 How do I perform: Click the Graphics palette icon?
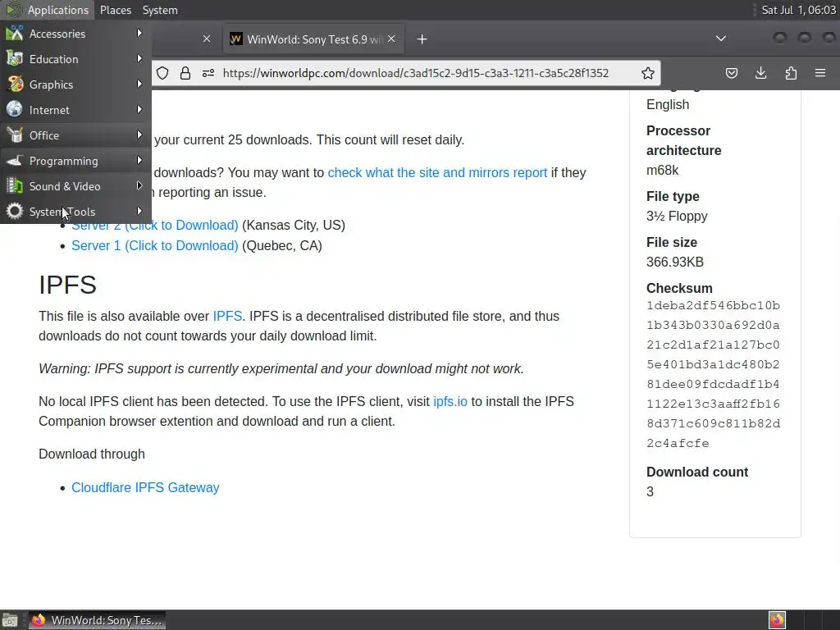[x=15, y=84]
